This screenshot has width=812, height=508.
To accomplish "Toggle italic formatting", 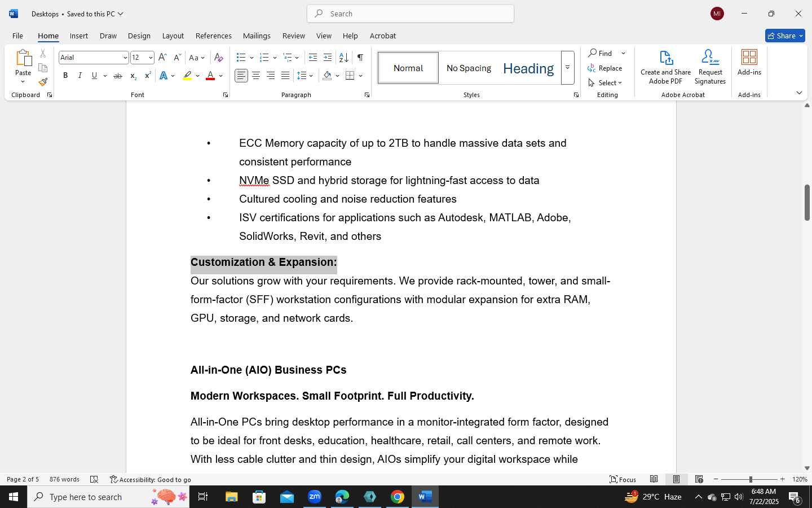I will point(80,76).
